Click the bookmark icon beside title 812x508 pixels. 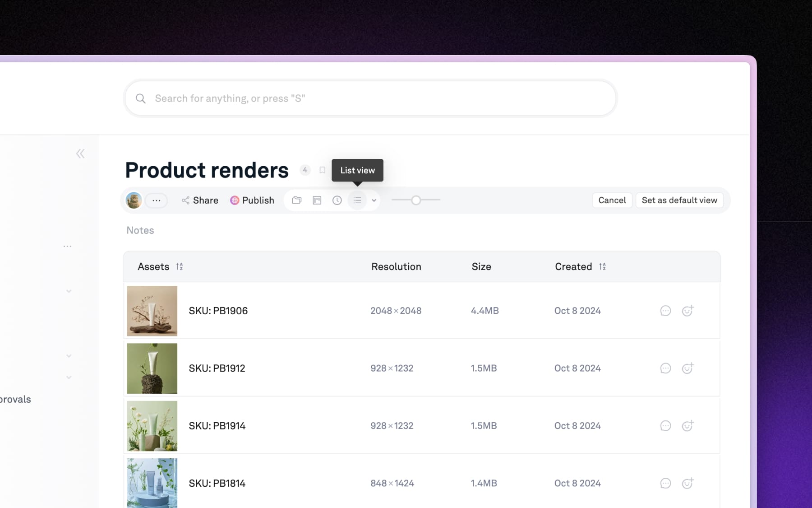322,170
